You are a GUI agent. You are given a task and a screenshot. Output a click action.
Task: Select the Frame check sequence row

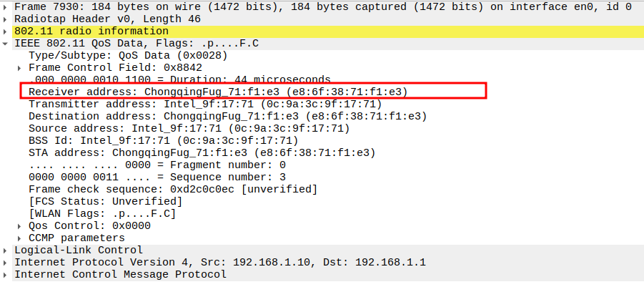tap(172, 189)
